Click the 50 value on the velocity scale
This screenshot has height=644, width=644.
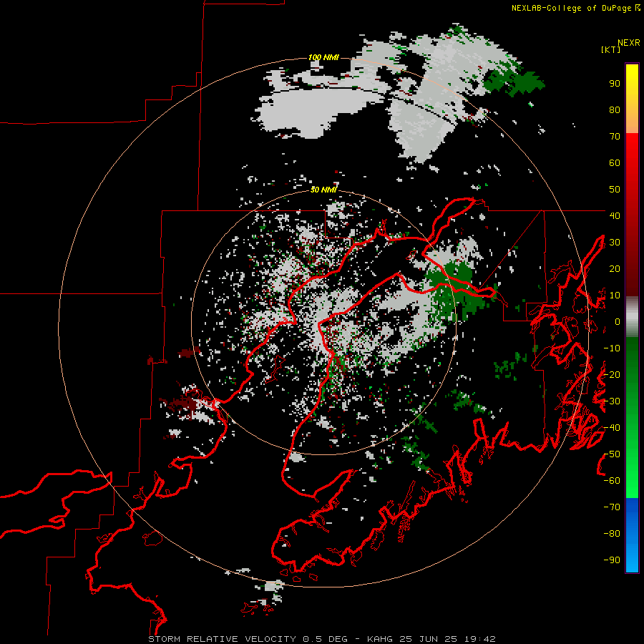coord(615,190)
